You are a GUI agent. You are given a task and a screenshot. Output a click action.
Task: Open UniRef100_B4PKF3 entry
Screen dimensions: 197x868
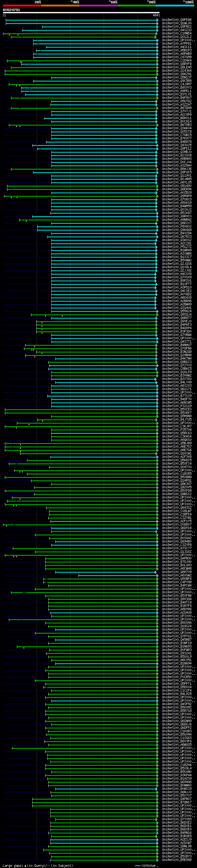(x=176, y=325)
